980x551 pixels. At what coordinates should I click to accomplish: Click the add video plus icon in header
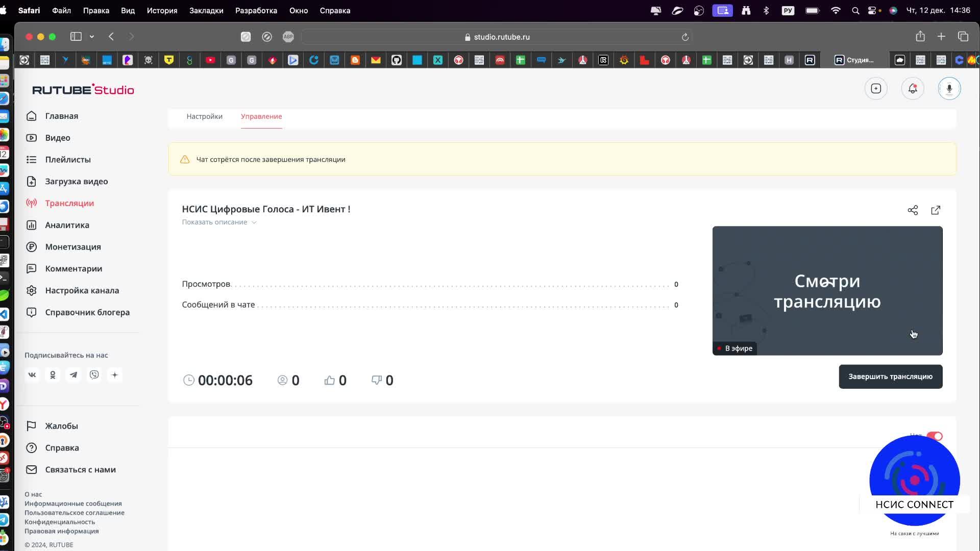coord(876,89)
